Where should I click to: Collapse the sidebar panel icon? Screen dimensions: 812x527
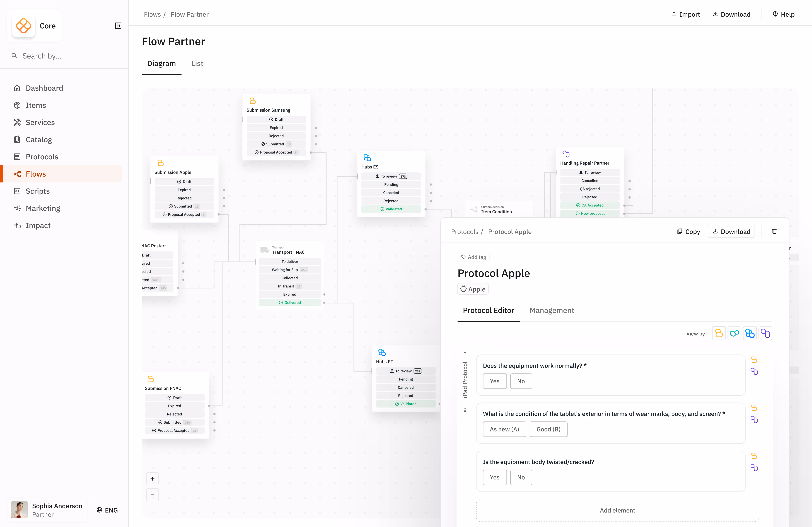pos(118,26)
